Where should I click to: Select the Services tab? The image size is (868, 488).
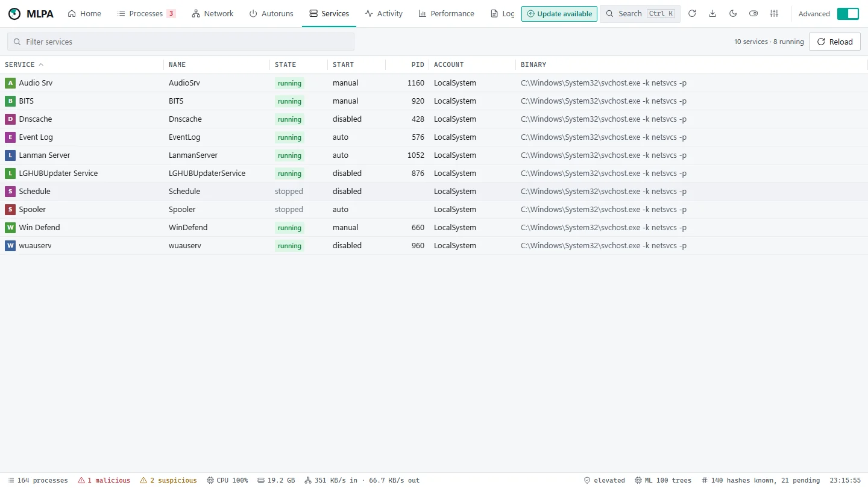coord(329,14)
